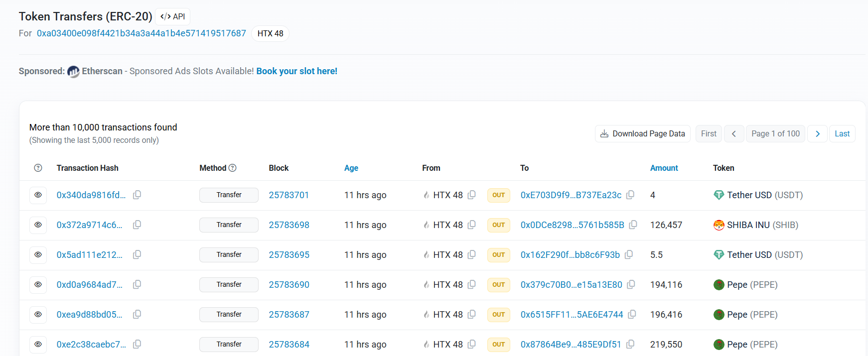Open block 25783684
Screen dimensions: 868x356
pyautogui.click(x=289, y=345)
